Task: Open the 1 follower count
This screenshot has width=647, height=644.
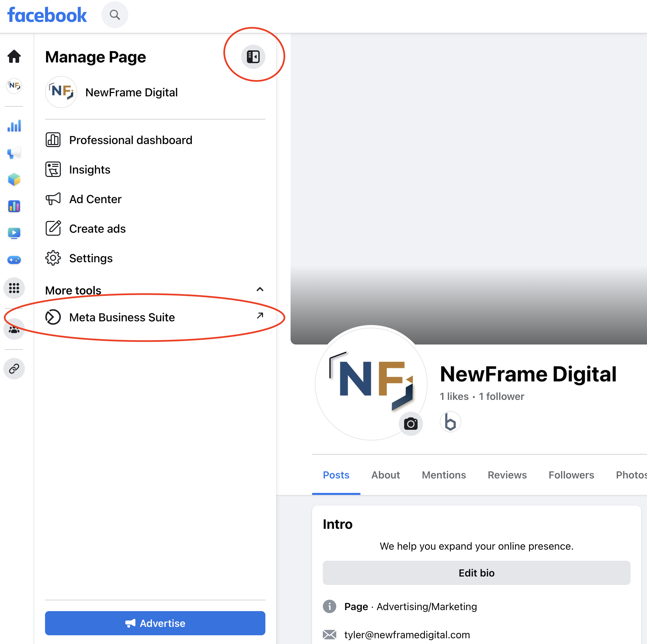Action: 502,396
